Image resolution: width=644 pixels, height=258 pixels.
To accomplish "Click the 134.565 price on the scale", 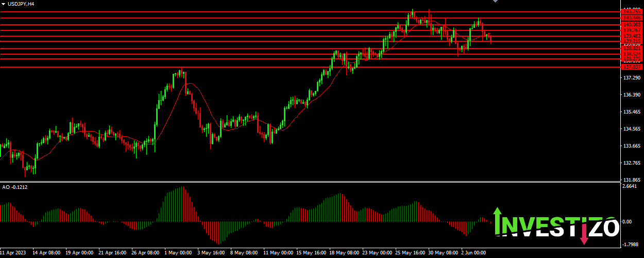I will (x=632, y=129).
